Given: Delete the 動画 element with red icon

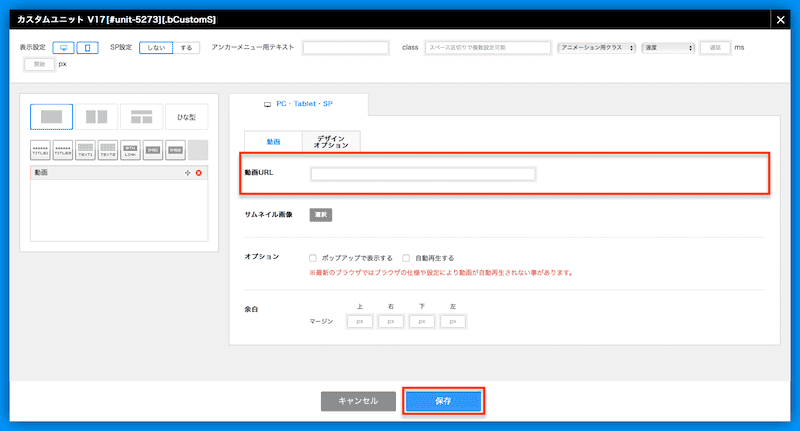Looking at the screenshot, I should point(199,173).
